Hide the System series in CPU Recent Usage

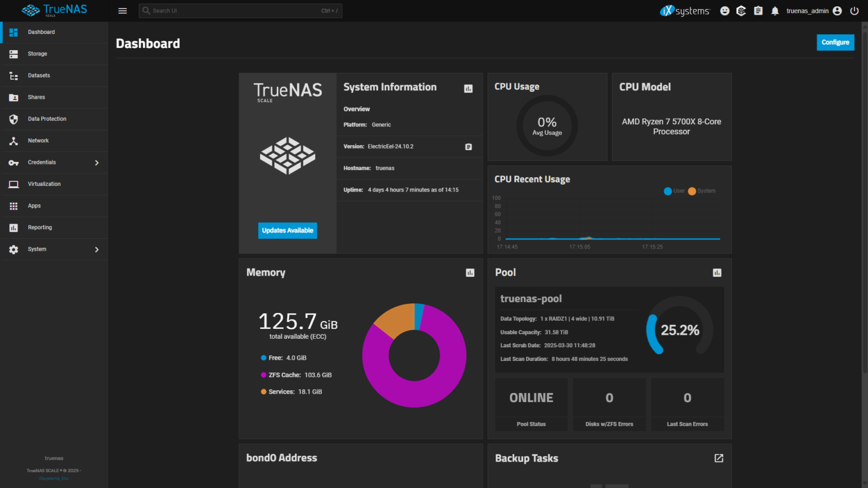tap(701, 191)
